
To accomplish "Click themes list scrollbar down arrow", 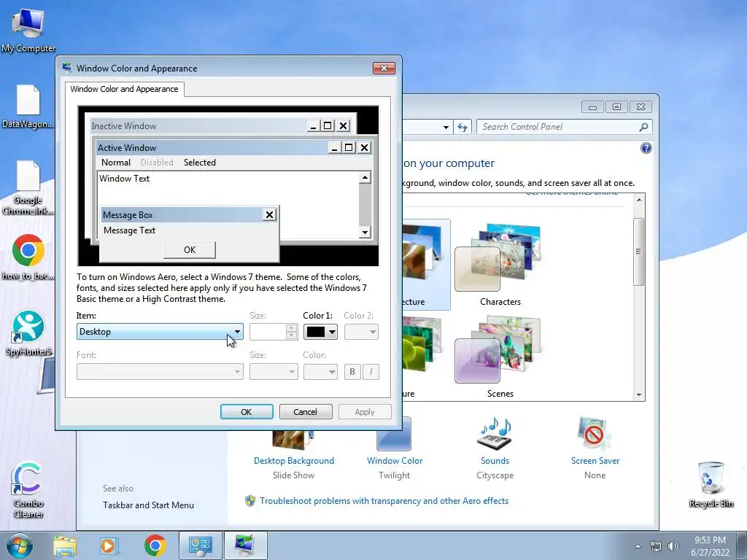I will (x=639, y=394).
